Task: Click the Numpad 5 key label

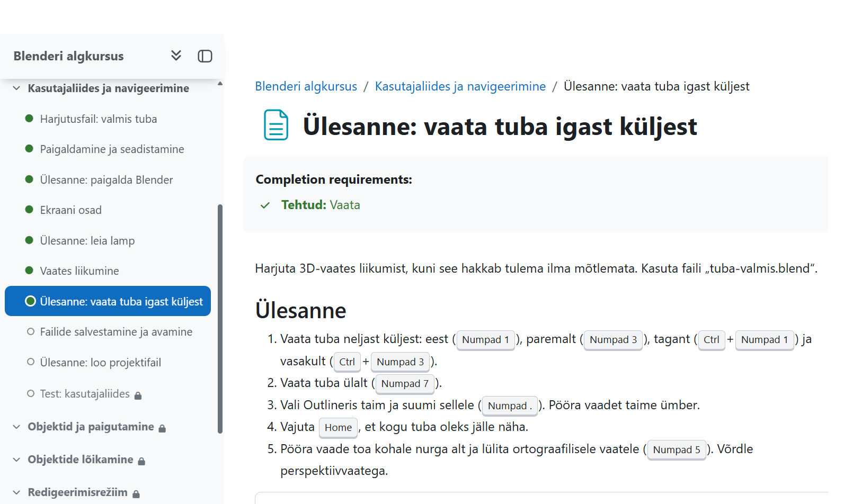Action: [x=677, y=450]
